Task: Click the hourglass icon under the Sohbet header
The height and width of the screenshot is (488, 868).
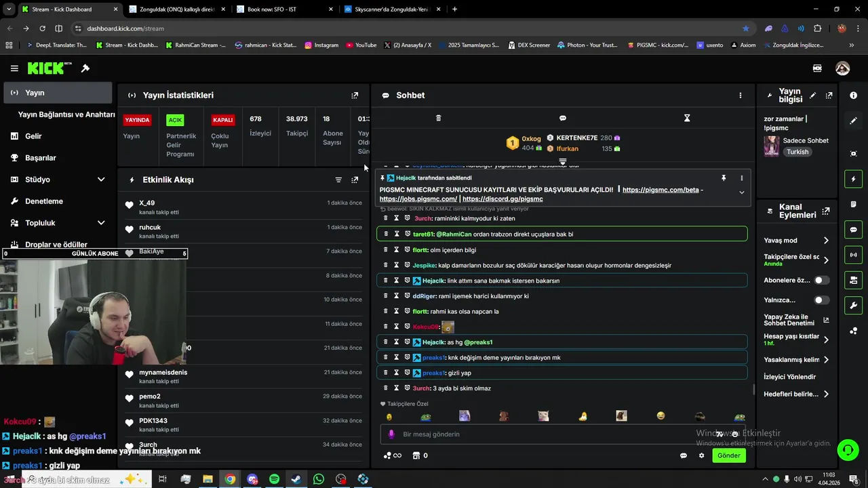Action: pyautogui.click(x=687, y=118)
